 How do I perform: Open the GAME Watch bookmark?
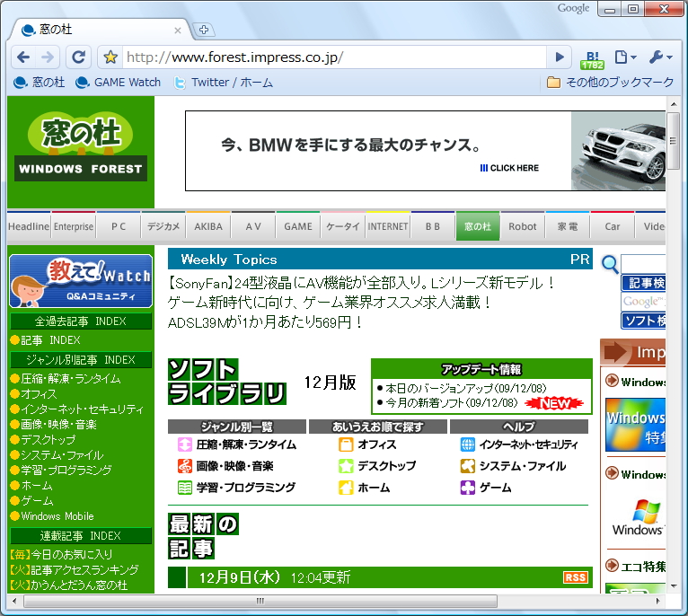pyautogui.click(x=118, y=83)
